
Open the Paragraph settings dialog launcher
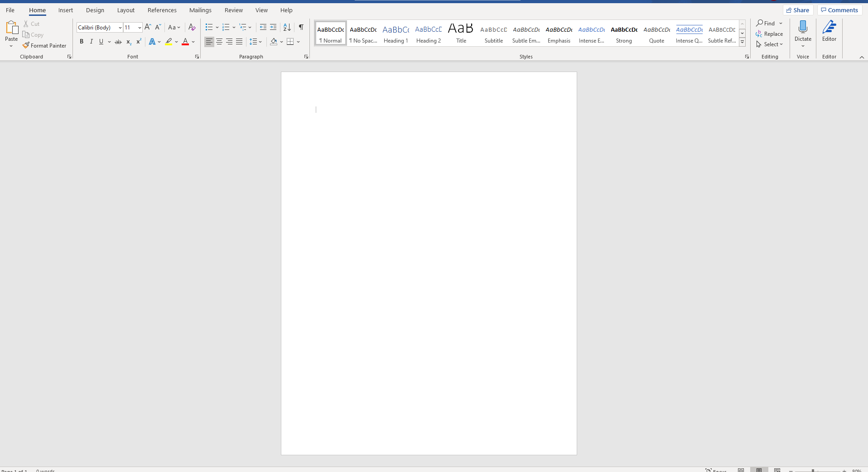pos(306,57)
